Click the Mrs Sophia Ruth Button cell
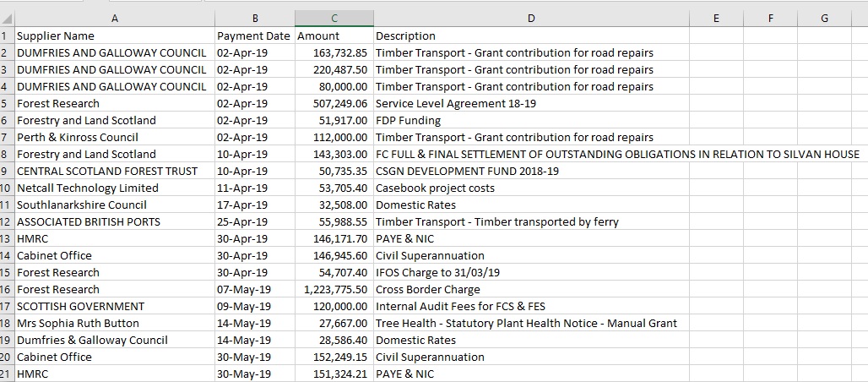Screen dimensions: 868x382 point(78,323)
